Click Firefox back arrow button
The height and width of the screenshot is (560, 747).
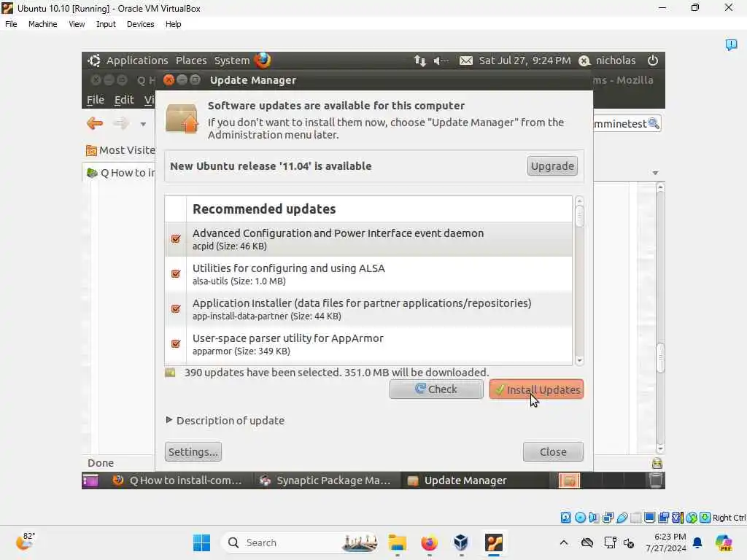pos(96,124)
